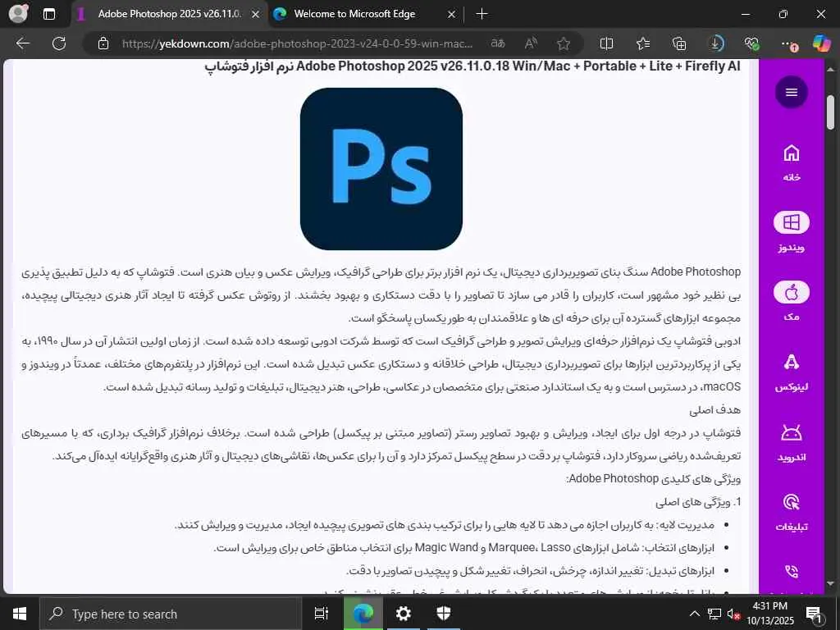Open the 4:31 PM clock and date
Viewport: 840px width, 630px height.
770,614
